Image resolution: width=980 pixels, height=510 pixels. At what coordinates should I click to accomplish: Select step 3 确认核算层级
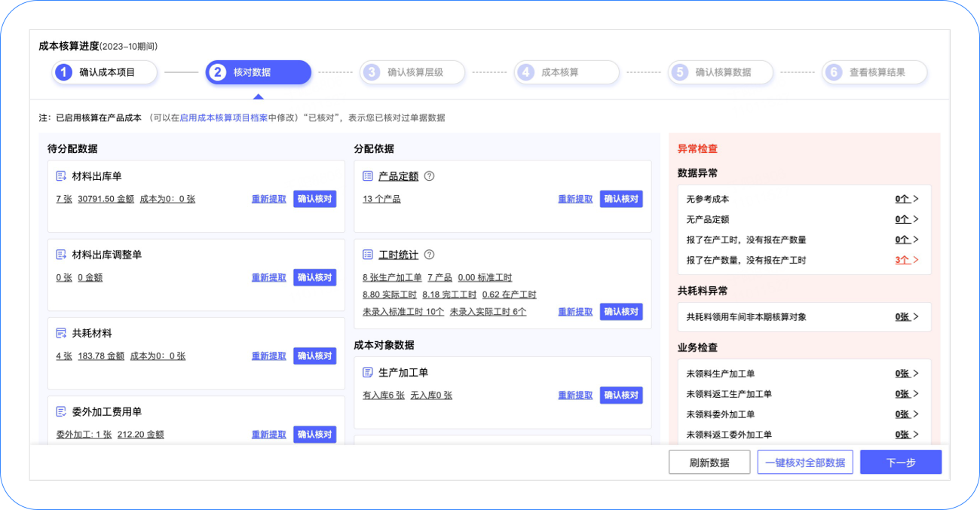tap(412, 72)
